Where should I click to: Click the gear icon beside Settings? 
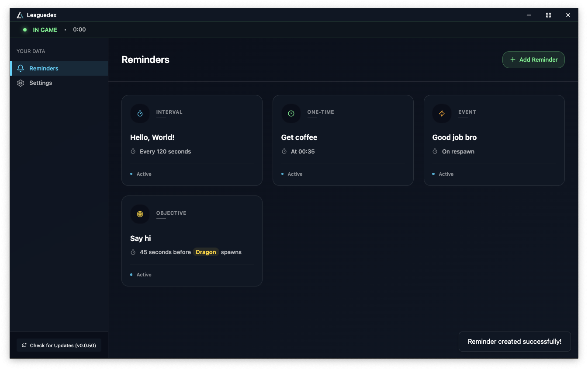pos(21,83)
